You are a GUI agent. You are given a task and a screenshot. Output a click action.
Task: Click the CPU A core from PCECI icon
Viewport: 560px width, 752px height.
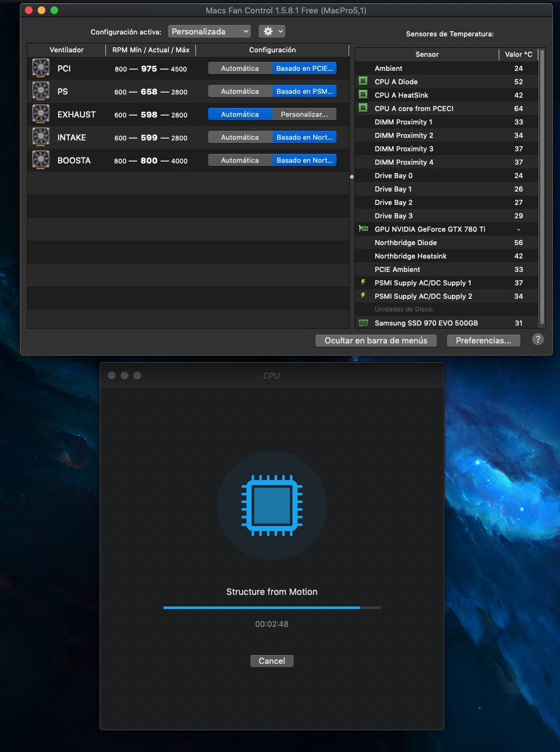coord(363,109)
